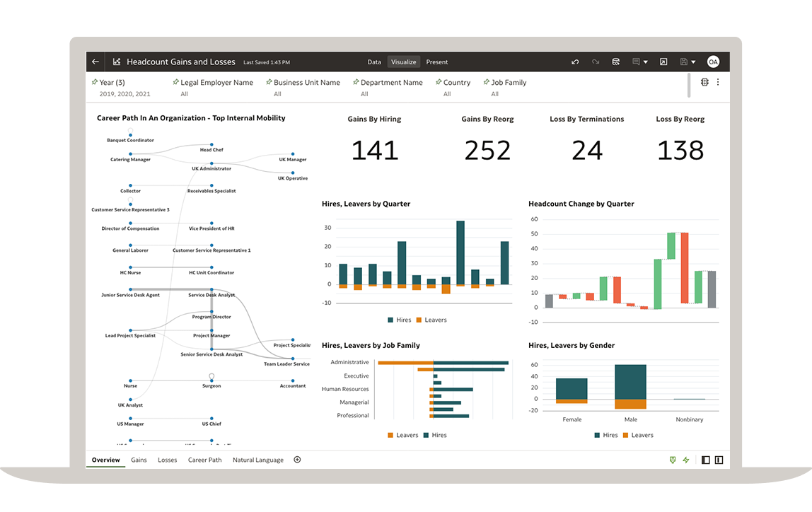The height and width of the screenshot is (512, 812).
Task: Toggle the auto-apply data lightning icon
Action: 685,460
